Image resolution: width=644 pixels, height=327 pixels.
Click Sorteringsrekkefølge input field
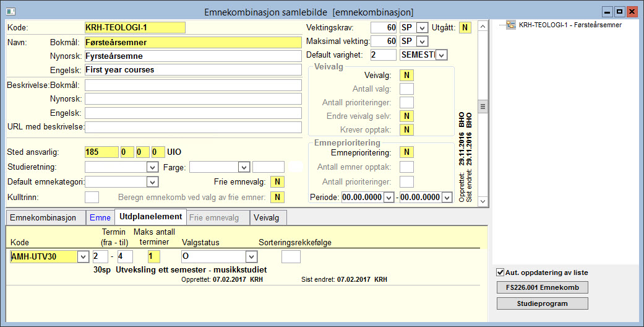(291, 256)
